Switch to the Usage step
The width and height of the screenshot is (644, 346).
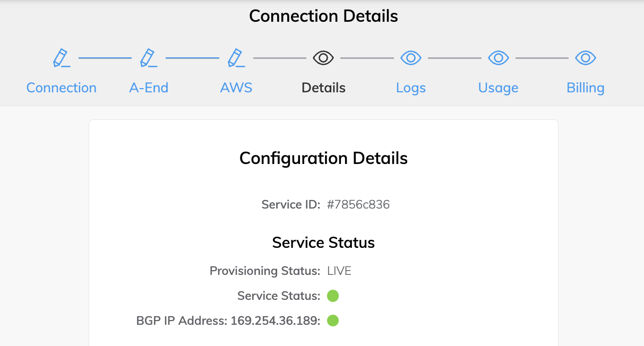pyautogui.click(x=498, y=88)
